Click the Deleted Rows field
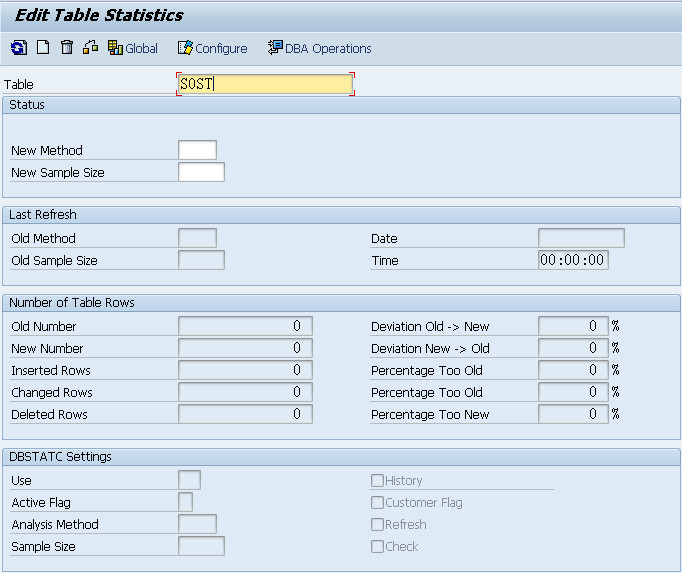 point(245,414)
